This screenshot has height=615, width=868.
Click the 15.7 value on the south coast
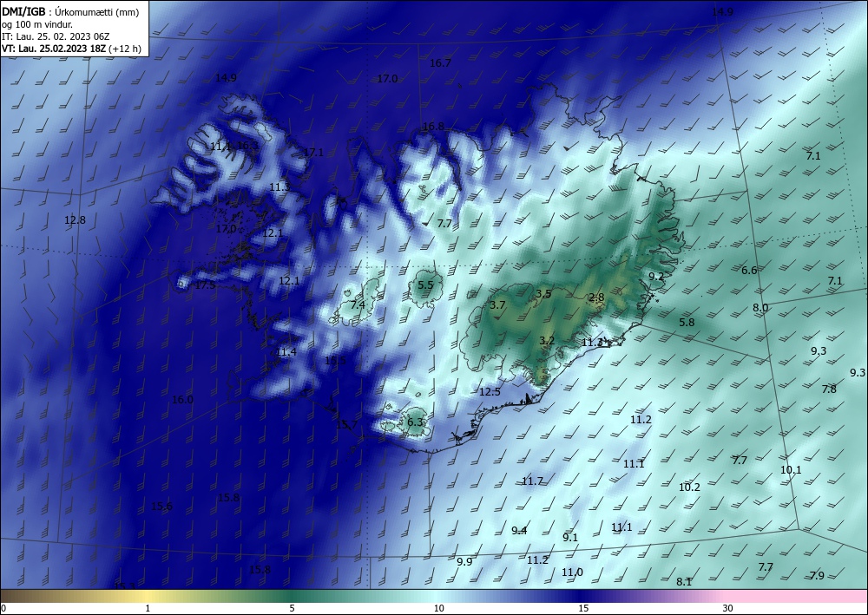[x=346, y=424]
